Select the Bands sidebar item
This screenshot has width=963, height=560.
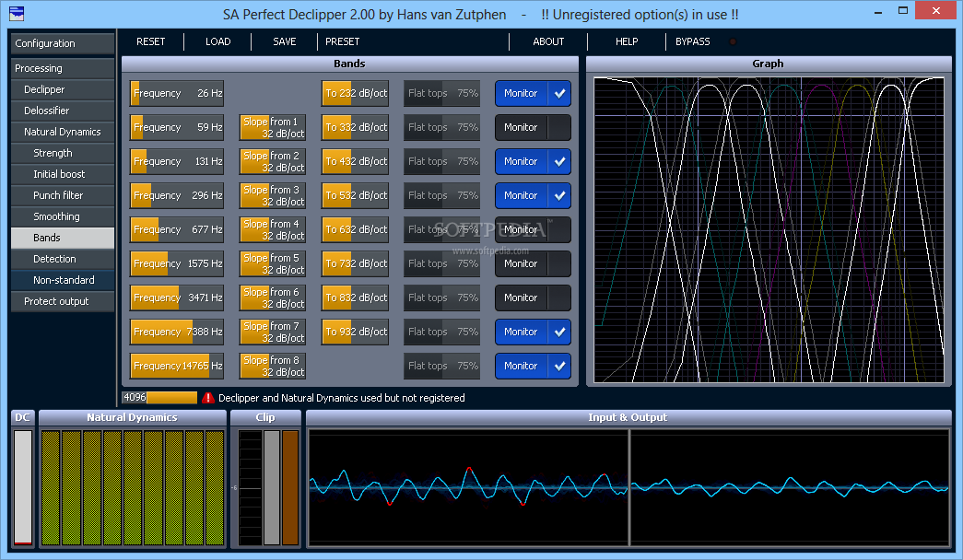click(63, 238)
